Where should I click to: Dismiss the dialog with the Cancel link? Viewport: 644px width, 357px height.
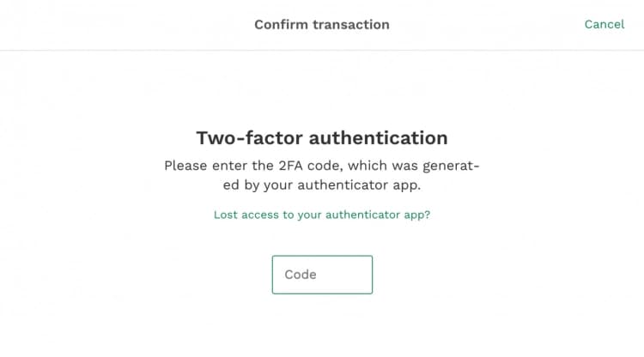[604, 24]
